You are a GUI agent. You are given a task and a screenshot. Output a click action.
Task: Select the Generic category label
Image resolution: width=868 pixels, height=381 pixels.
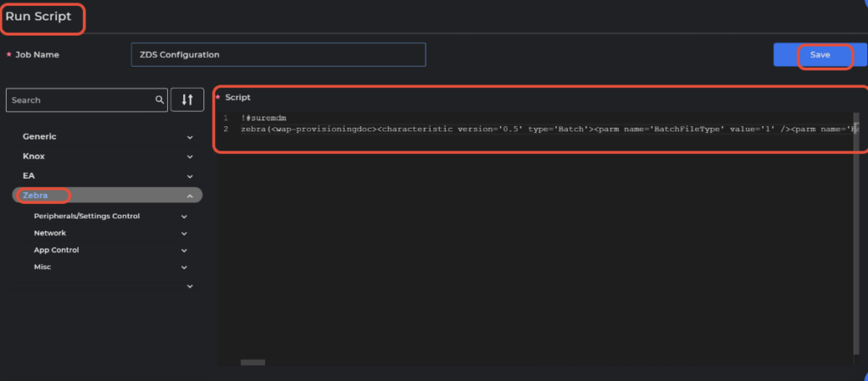[x=40, y=136]
